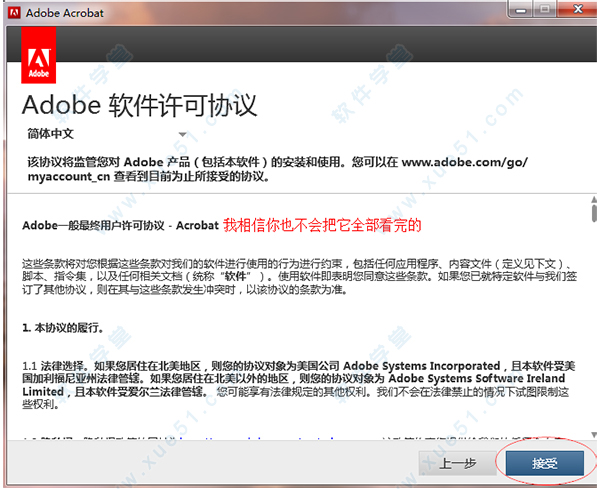Screen dimensions: 600x489
Task: Click the paragraph beginning '这些条款将对您'
Action: pos(299,277)
